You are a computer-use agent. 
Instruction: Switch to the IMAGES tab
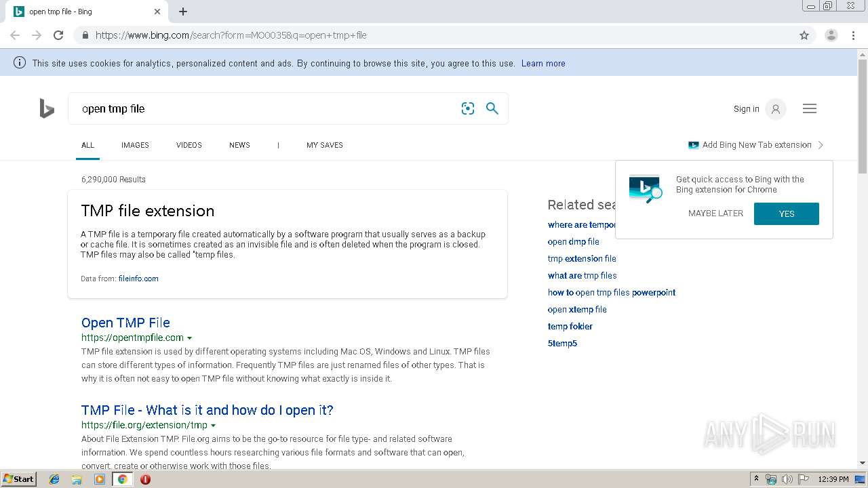point(135,145)
